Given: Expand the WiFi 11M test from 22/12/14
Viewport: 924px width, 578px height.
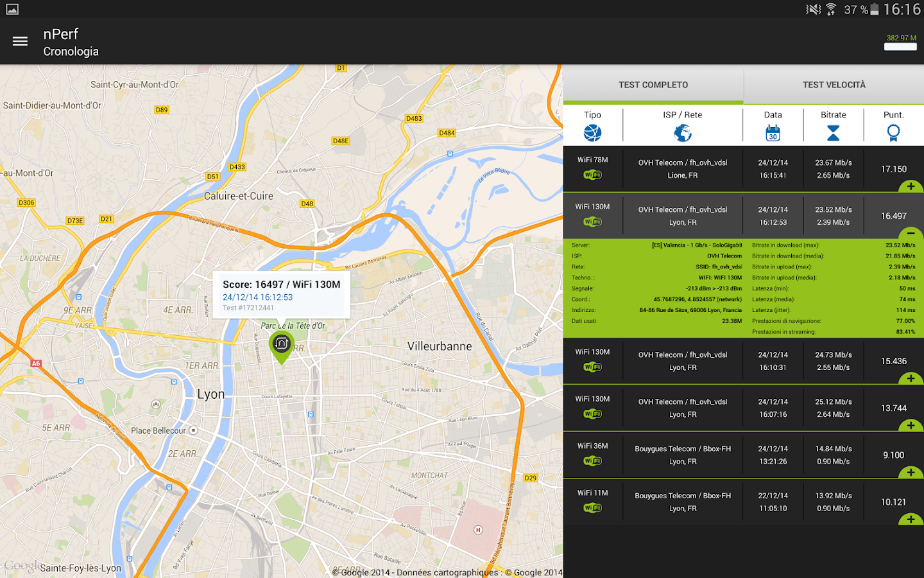Looking at the screenshot, I should (911, 519).
